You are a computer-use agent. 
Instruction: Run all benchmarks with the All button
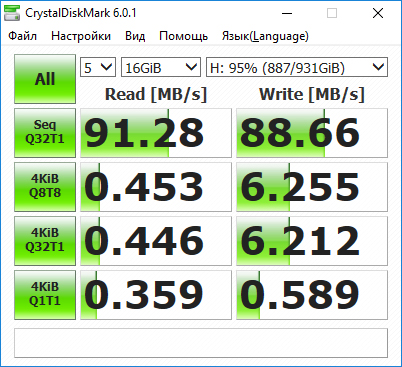(45, 79)
